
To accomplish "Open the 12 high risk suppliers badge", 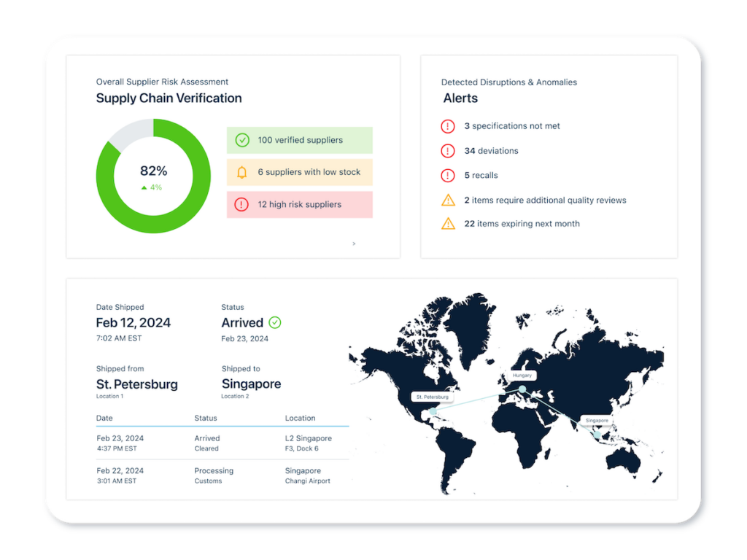I will 299,204.
